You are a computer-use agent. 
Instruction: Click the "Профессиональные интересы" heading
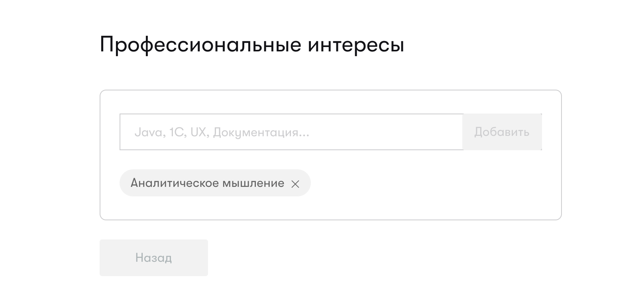point(252,44)
